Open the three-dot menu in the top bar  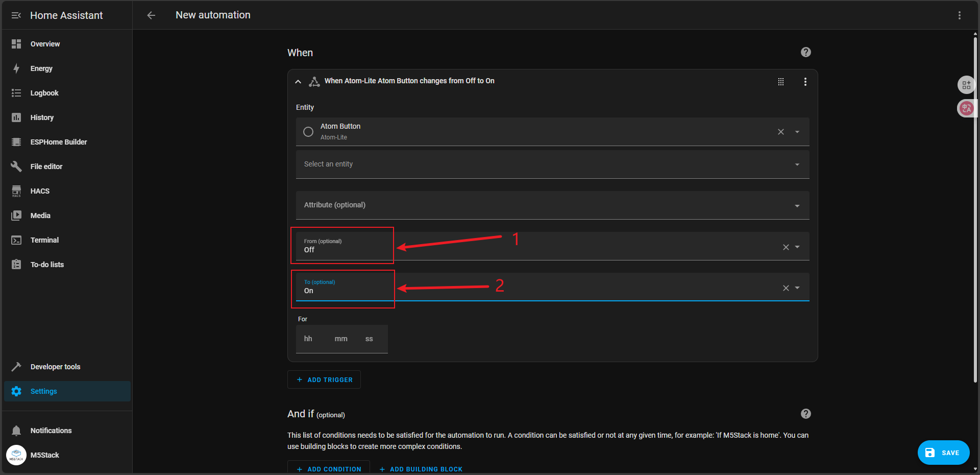pyautogui.click(x=960, y=15)
